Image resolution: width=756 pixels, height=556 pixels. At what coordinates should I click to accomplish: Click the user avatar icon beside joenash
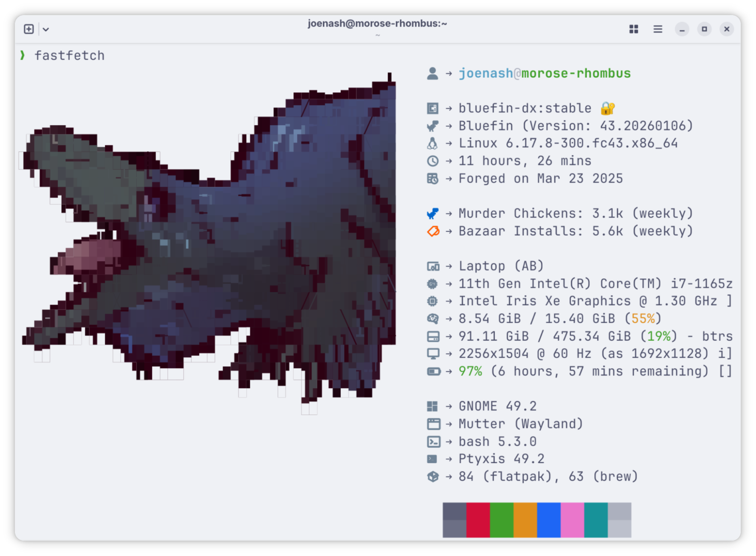click(x=432, y=73)
